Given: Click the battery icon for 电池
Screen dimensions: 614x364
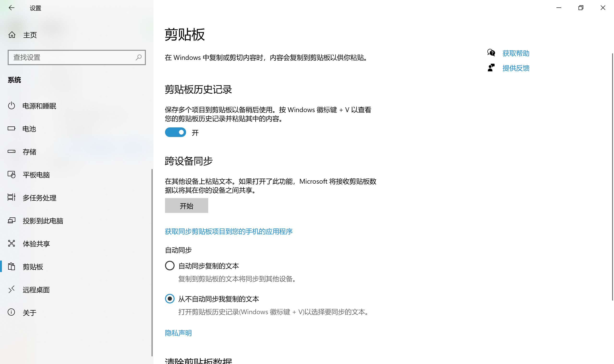Looking at the screenshot, I should click(12, 129).
